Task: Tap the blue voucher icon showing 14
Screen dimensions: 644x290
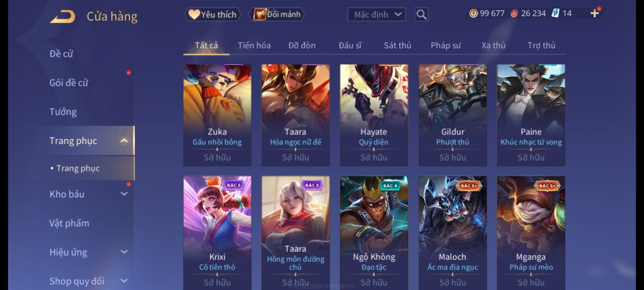Action: (x=555, y=13)
